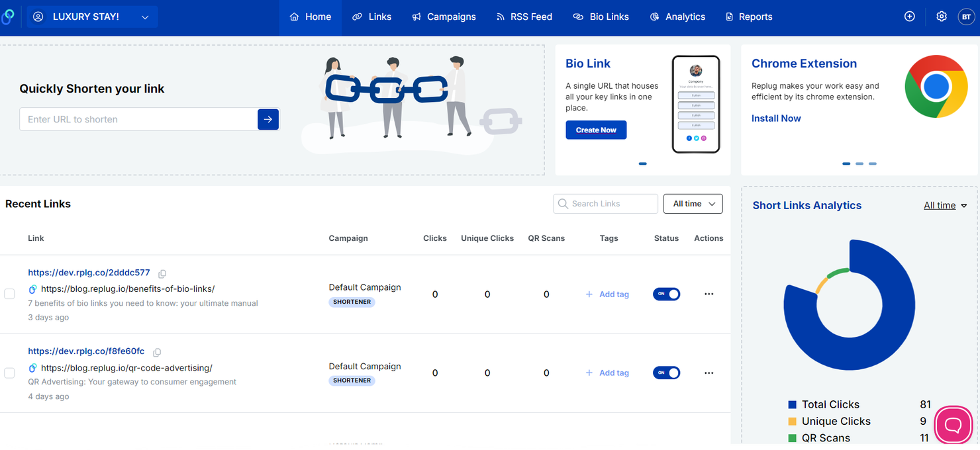Click the favicon beside benefits-of-bio-links URL
This screenshot has width=980, height=450.
(x=32, y=289)
